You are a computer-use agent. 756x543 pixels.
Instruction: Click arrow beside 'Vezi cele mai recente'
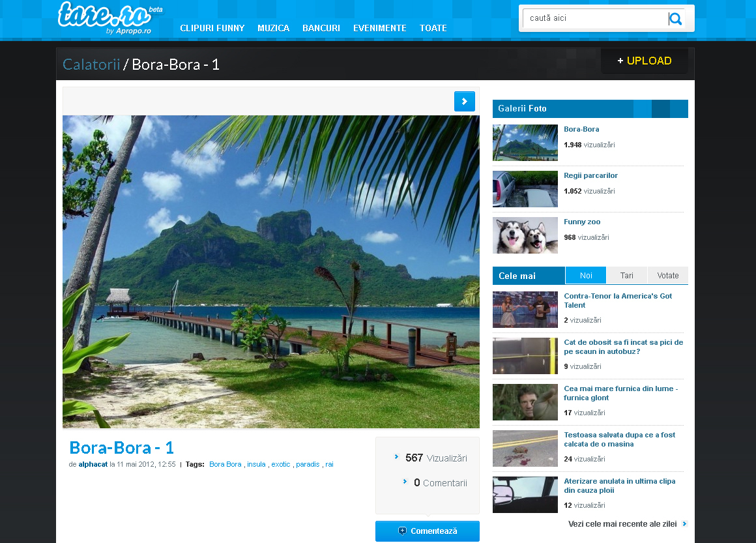684,524
